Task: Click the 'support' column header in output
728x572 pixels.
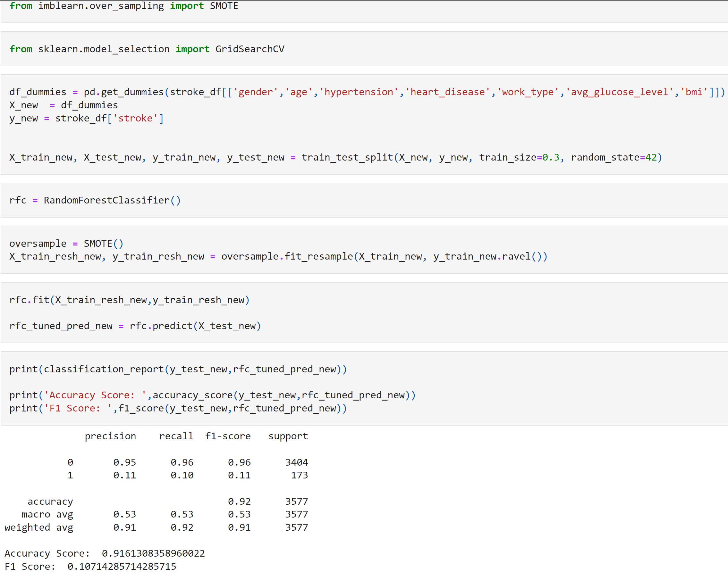Action: pyautogui.click(x=288, y=436)
